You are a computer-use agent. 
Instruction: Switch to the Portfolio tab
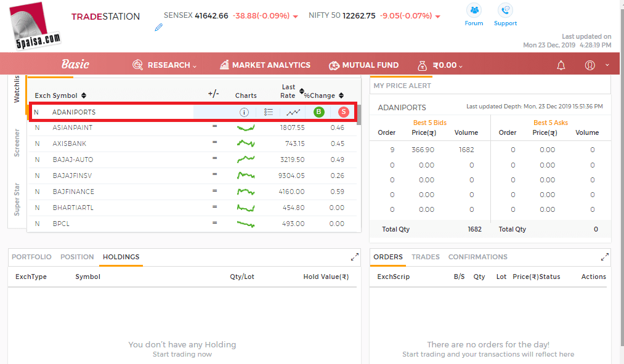coord(31,257)
